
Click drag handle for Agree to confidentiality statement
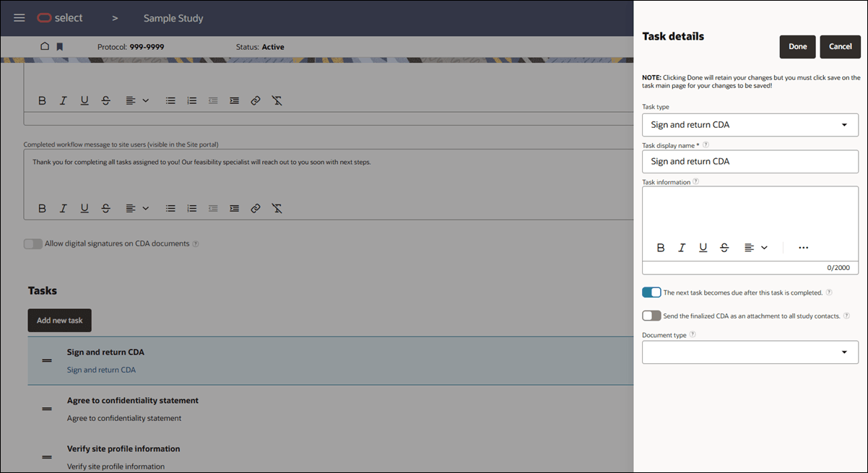pyautogui.click(x=47, y=409)
